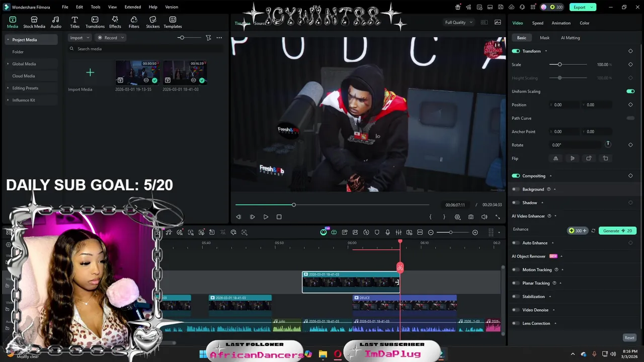Zoom in timeline with plus icon
The image size is (644, 362).
475,232
